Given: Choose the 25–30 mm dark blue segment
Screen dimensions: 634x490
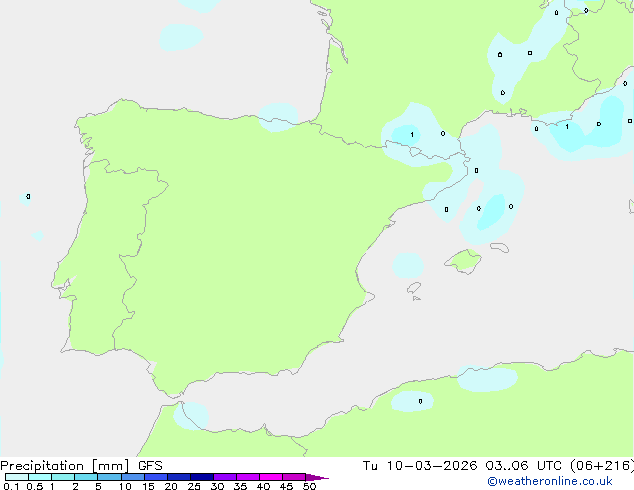Looking at the screenshot, I should pos(202,477).
